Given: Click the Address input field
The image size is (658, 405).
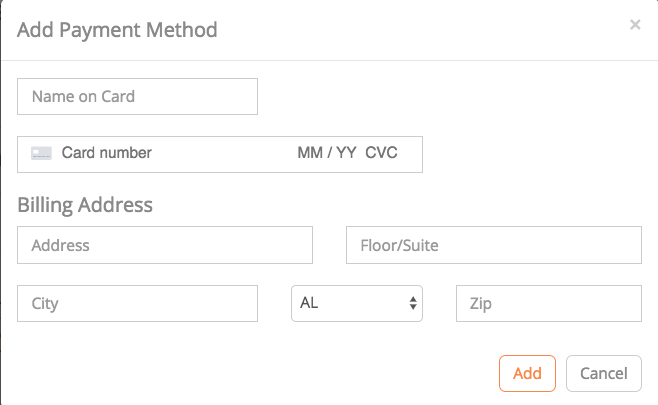Looking at the screenshot, I should coord(165,245).
